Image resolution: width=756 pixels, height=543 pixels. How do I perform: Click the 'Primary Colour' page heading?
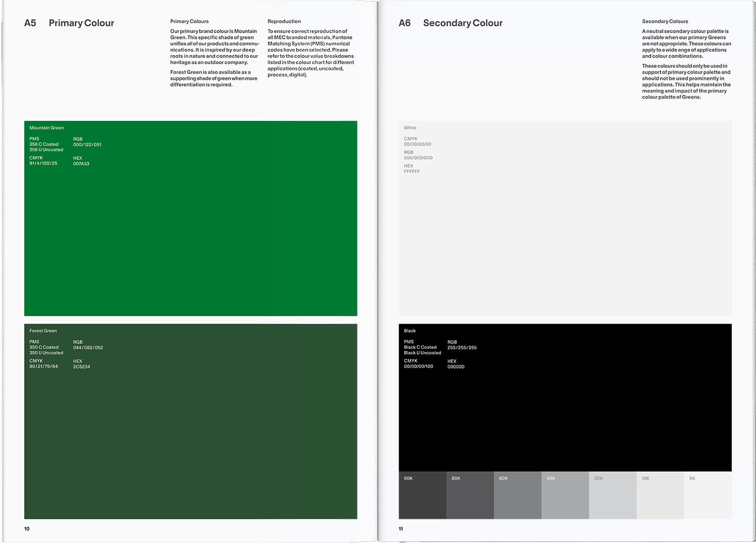tap(81, 23)
